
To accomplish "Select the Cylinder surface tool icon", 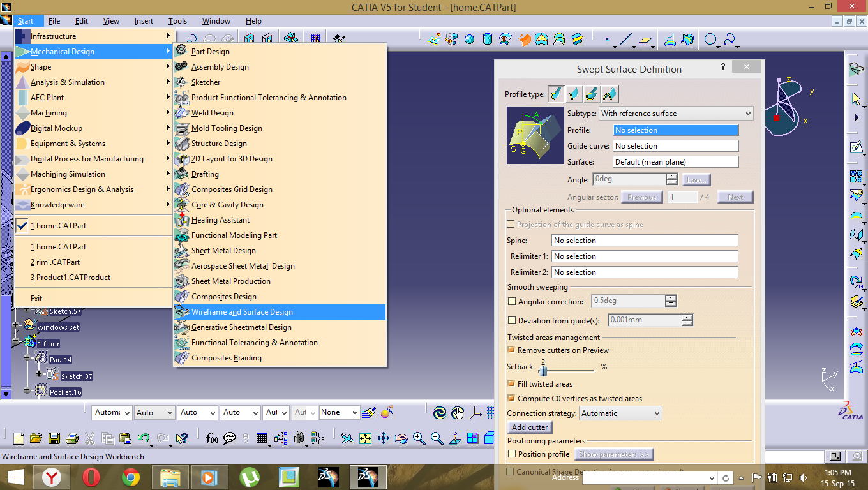I will (x=487, y=40).
